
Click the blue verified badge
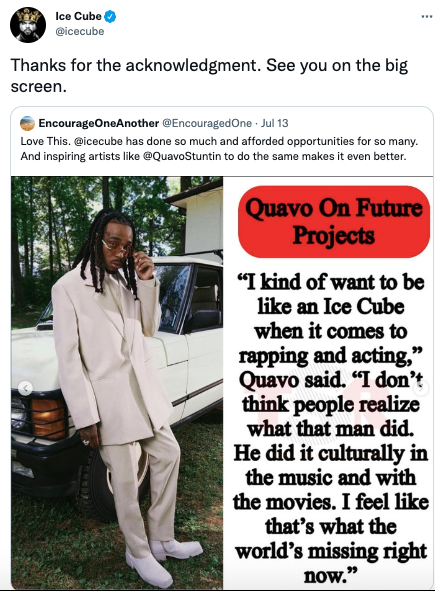tap(110, 17)
